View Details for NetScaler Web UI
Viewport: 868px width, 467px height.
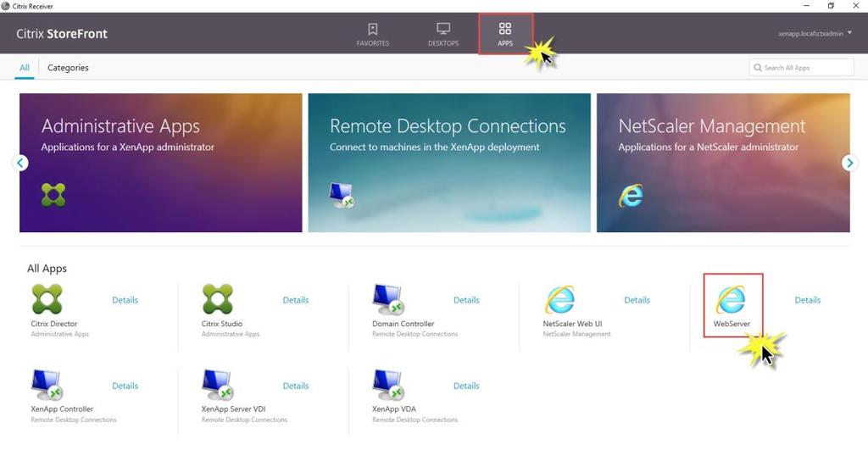click(x=637, y=300)
